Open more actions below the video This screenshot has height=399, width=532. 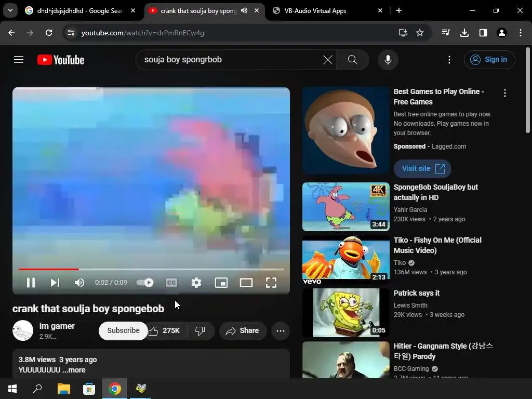tap(280, 331)
